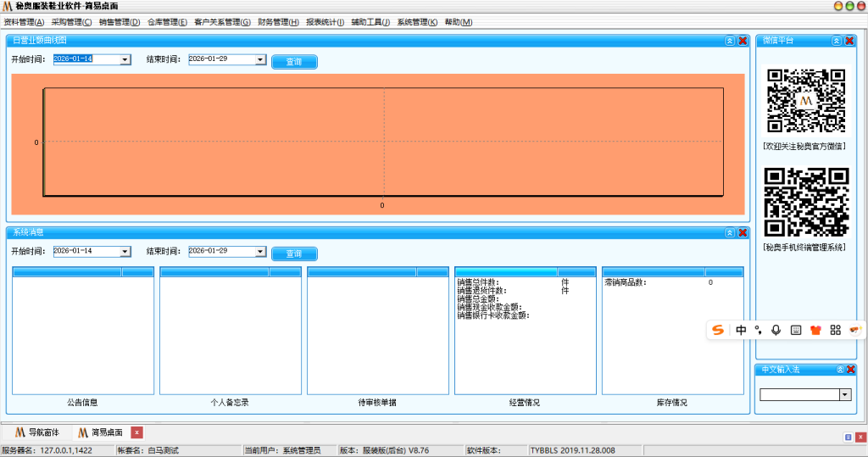Collapse the 日营业额曲线图 panel

(730, 41)
